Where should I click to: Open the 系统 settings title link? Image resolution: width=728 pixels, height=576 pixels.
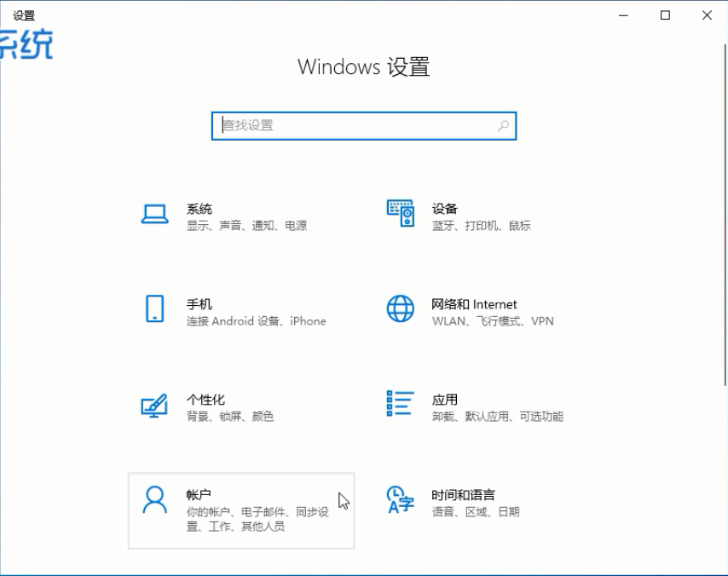click(199, 209)
